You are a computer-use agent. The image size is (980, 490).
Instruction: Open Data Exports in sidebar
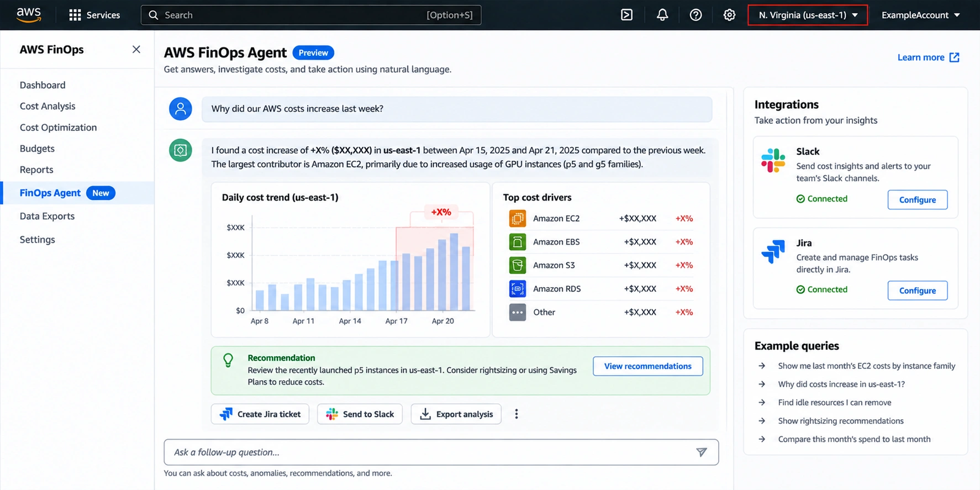click(47, 216)
